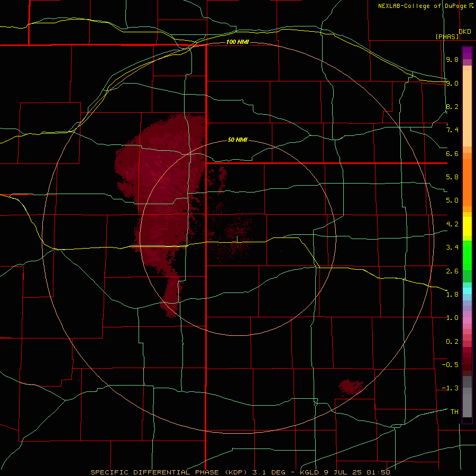Screen dimensions: 476x476
Task: Click the 0.2 legend value
Action: 452,342
